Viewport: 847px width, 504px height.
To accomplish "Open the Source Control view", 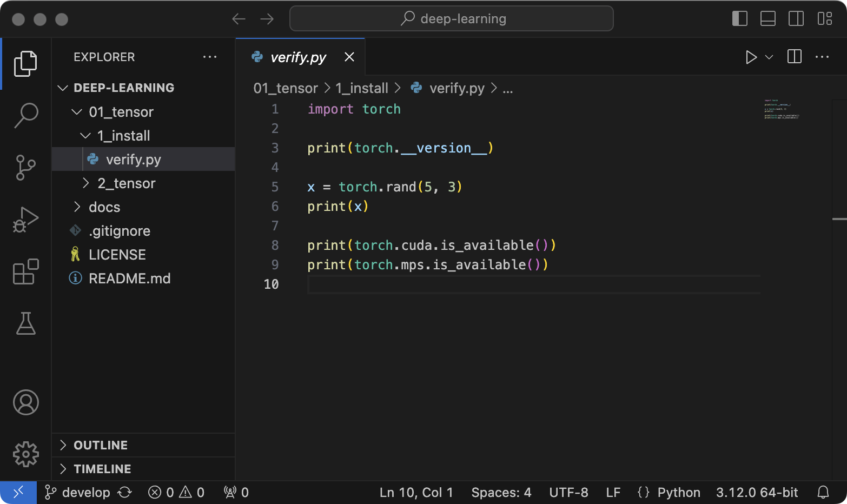I will [25, 167].
